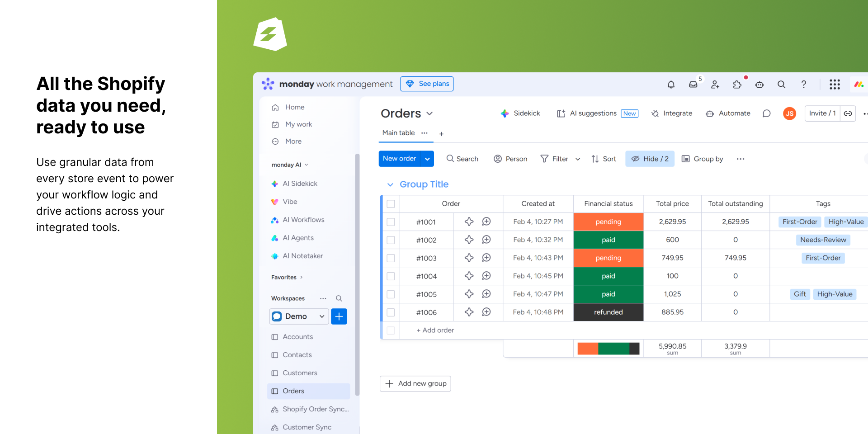The image size is (868, 434).
Task: Open the inbox tray icon
Action: pos(693,85)
